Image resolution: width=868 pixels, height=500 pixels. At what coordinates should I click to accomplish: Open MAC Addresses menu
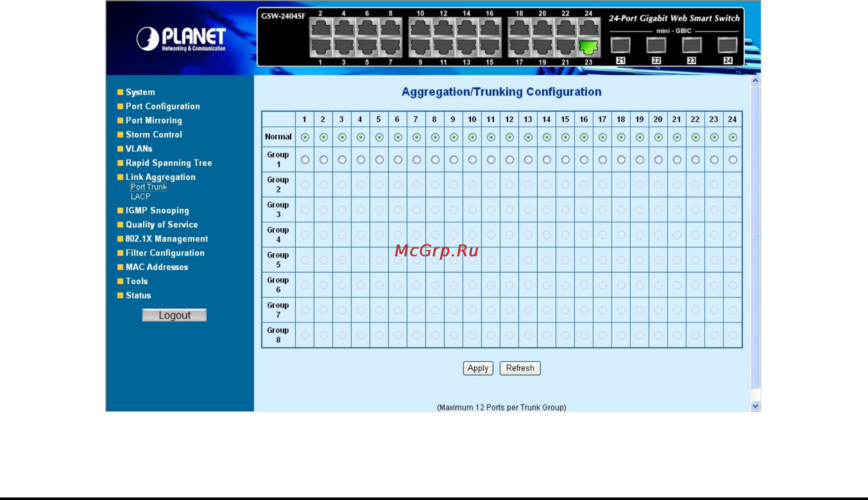[x=157, y=267]
